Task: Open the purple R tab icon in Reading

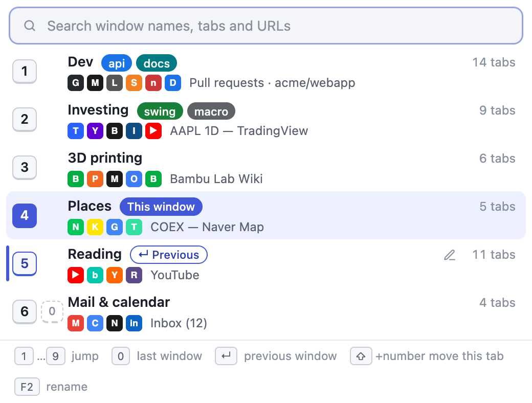Action: point(134,275)
